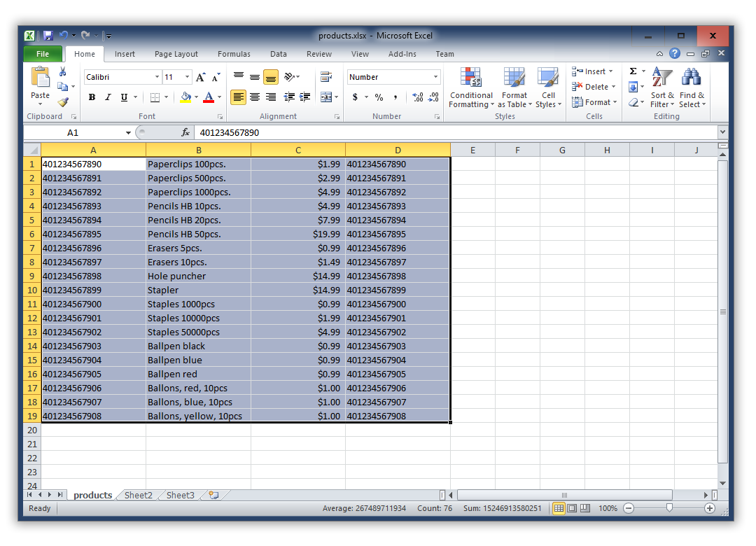
Task: Click the AutoSum sigma icon
Action: (633, 71)
